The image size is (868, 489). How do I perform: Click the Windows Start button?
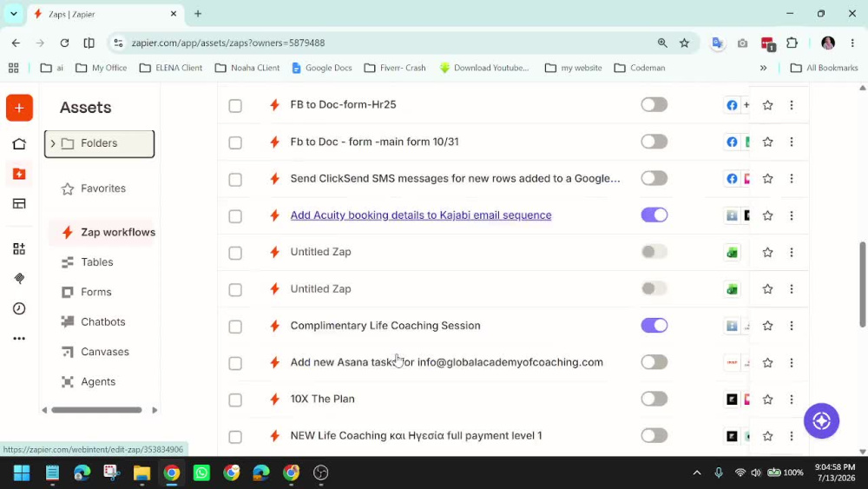(x=22, y=472)
